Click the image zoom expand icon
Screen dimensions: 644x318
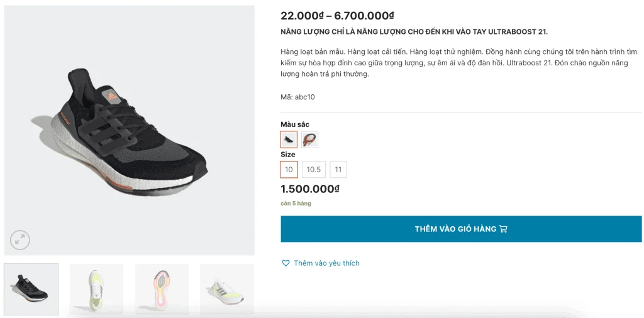coord(20,239)
